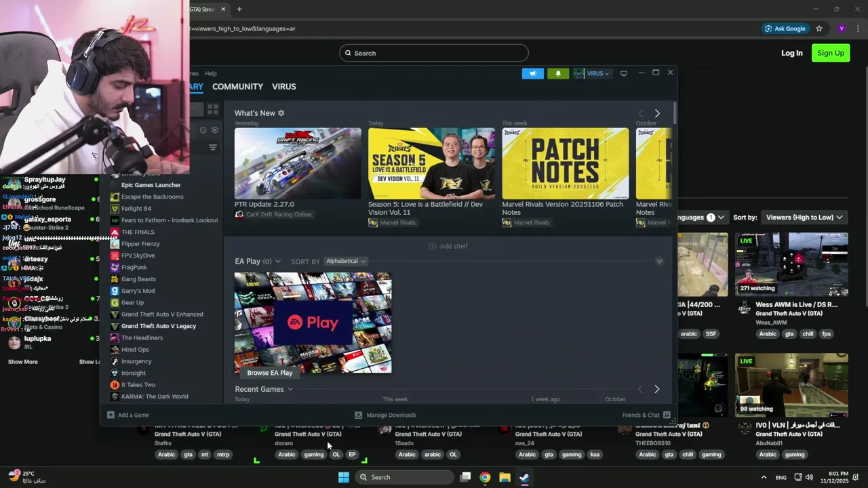Switch Steam to Big Picture mode icon
Screen dimensions: 868x488
click(x=624, y=73)
